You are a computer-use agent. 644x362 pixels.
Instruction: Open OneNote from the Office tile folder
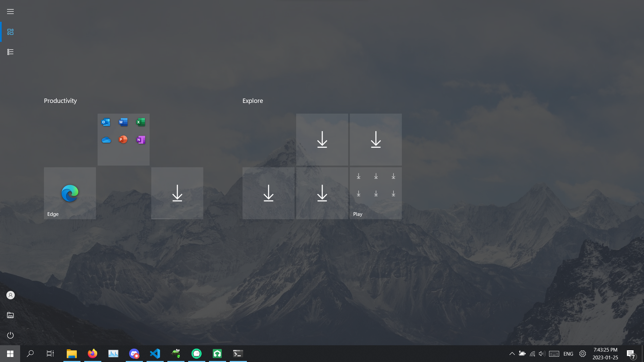[141, 140]
